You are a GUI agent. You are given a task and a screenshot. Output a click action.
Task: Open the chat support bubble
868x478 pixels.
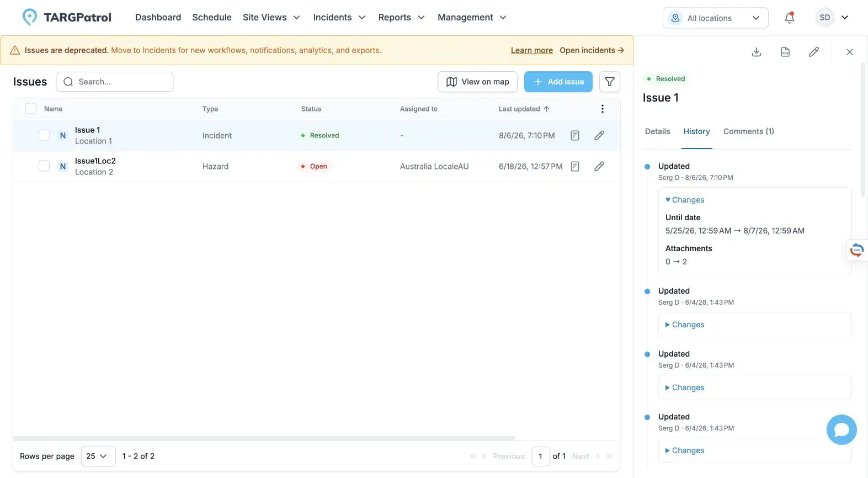tap(842, 429)
